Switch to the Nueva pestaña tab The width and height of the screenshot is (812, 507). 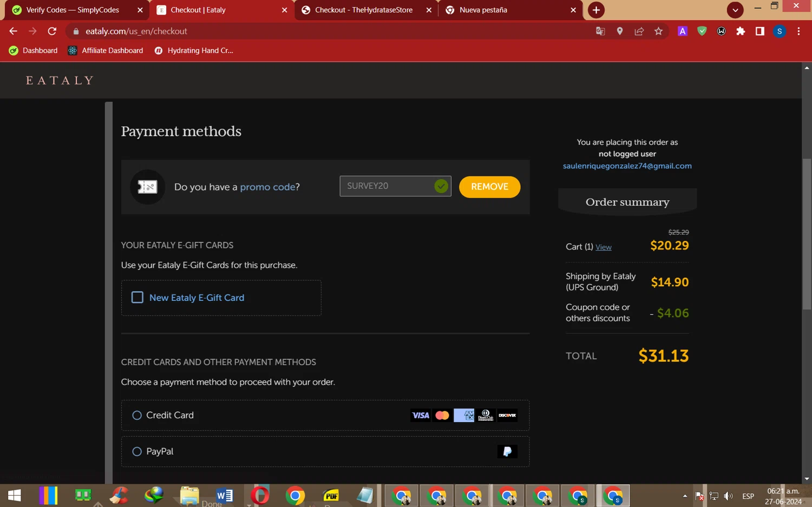click(510, 10)
